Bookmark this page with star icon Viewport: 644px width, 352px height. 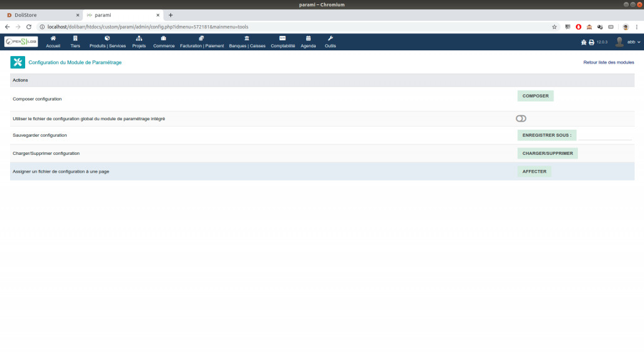point(554,26)
